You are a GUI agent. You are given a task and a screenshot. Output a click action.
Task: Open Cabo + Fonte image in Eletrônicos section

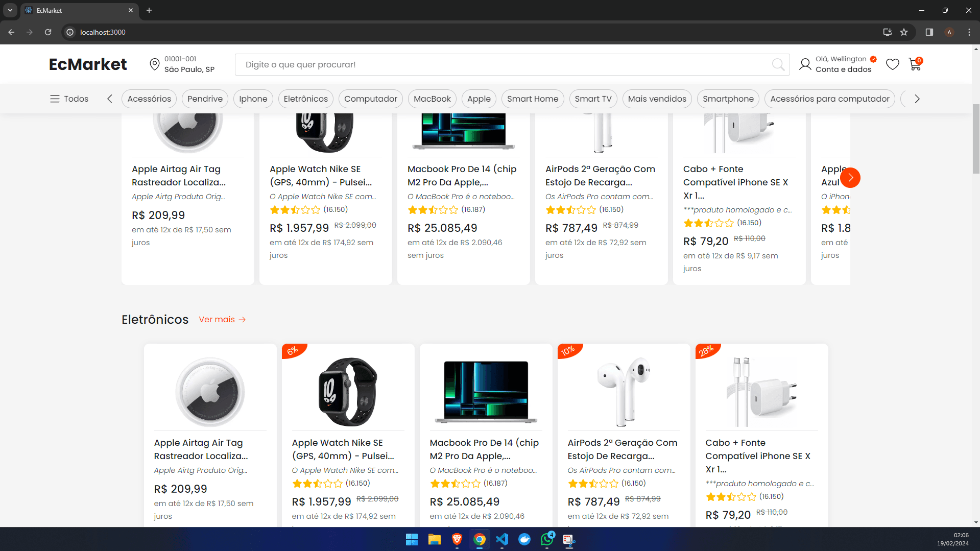tap(761, 392)
